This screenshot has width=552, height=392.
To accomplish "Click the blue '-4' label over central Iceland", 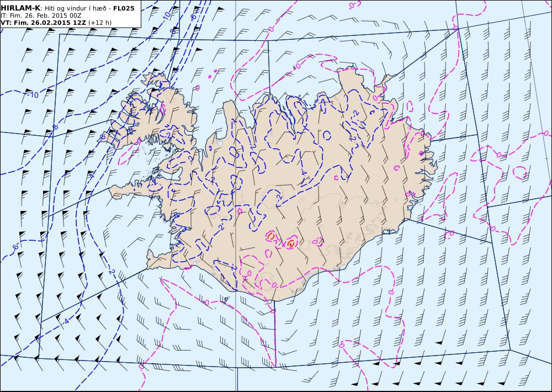I will pyautogui.click(x=302, y=173).
